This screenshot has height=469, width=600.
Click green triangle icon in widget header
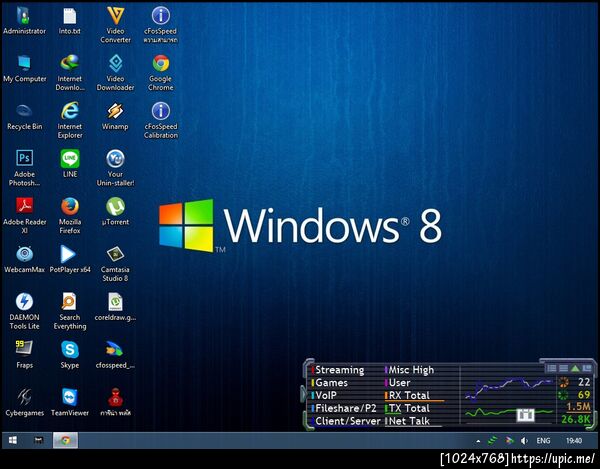(x=575, y=368)
